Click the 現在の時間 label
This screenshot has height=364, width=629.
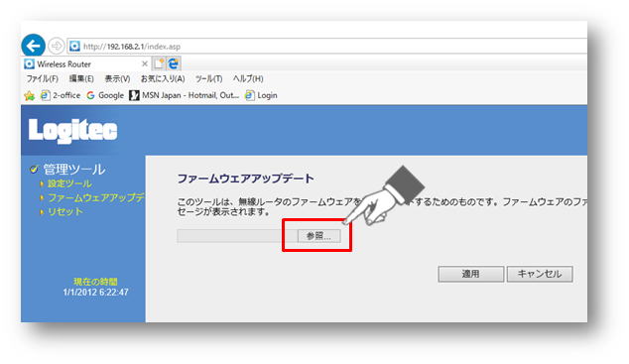[95, 282]
